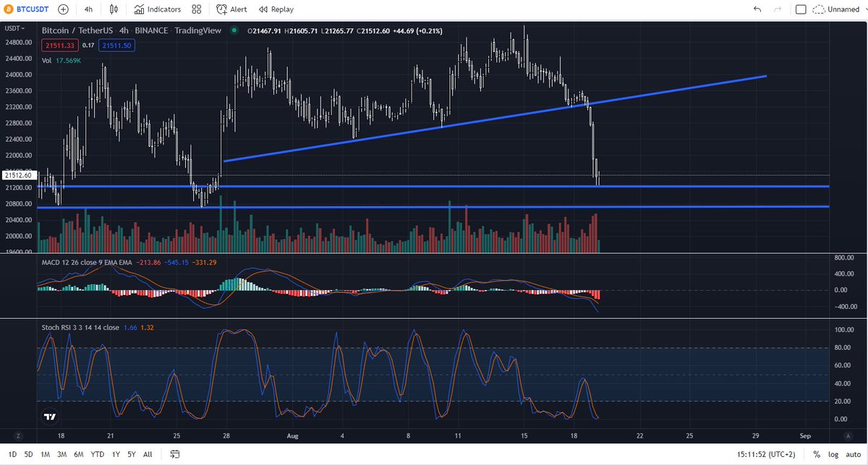868x465 pixels.
Task: Select the 5D date range
Action: click(x=27, y=454)
